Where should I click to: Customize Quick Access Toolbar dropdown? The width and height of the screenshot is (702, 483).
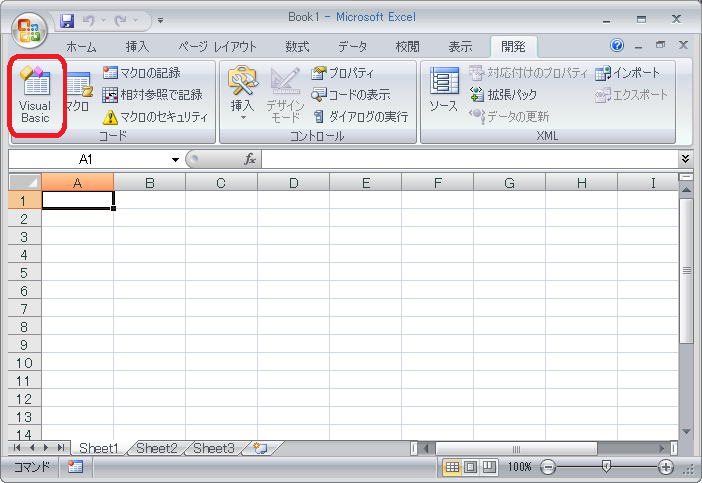(x=160, y=21)
